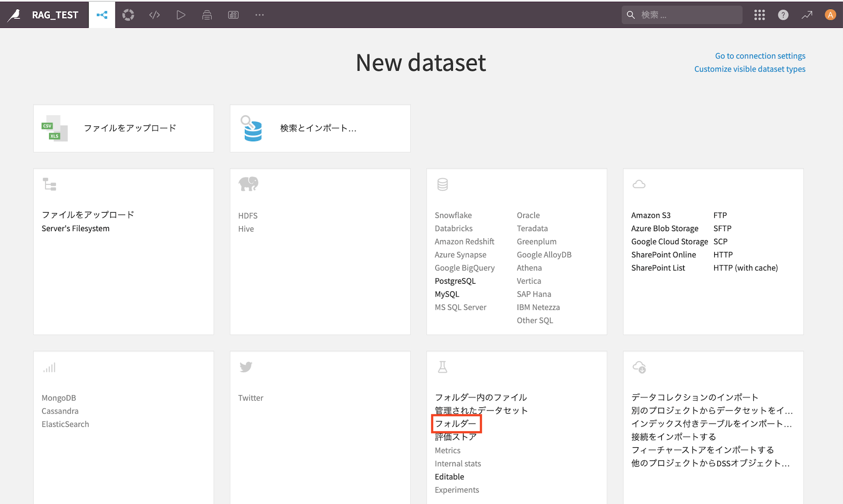The height and width of the screenshot is (504, 843).
Task: Open the applications grid icon
Action: pyautogui.click(x=760, y=15)
